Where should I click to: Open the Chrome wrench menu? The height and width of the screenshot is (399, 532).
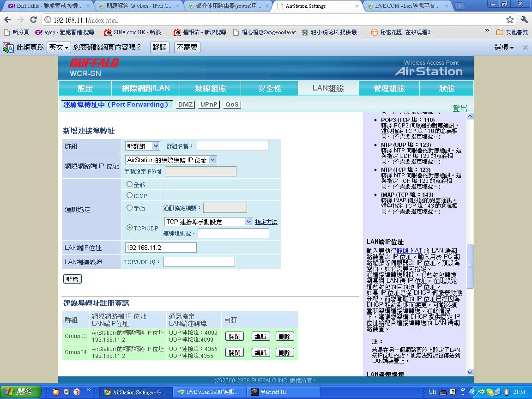pos(524,20)
